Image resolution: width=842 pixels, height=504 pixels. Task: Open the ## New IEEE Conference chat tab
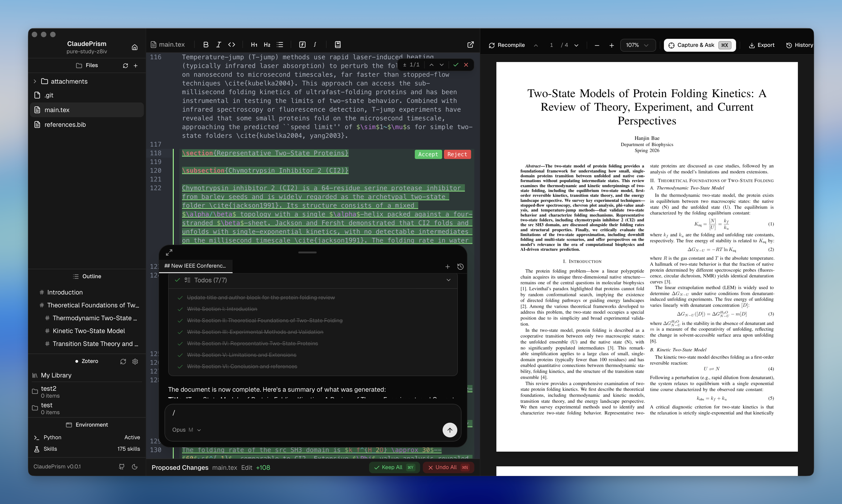[195, 266]
